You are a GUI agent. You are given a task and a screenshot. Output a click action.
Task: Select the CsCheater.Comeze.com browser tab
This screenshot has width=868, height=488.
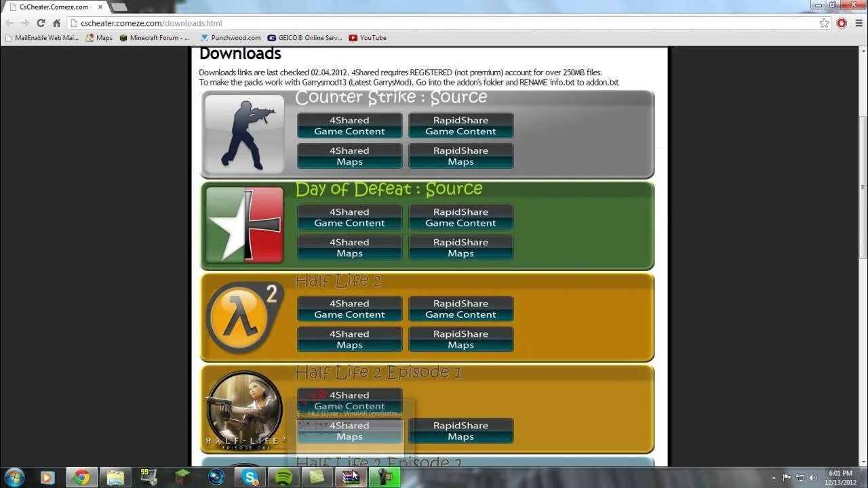[54, 7]
